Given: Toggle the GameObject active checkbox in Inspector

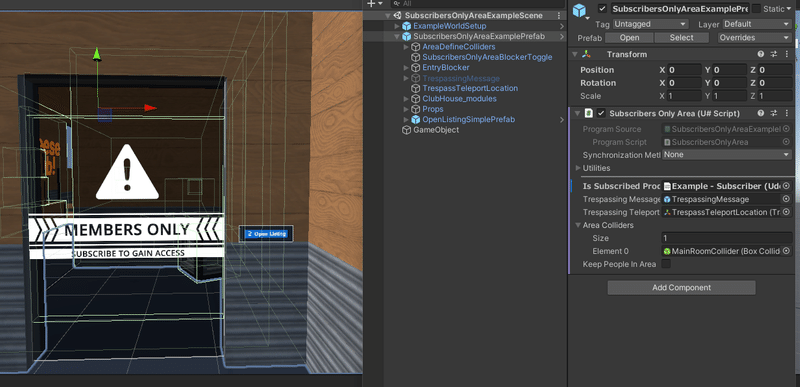Looking at the screenshot, I should tap(603, 9).
